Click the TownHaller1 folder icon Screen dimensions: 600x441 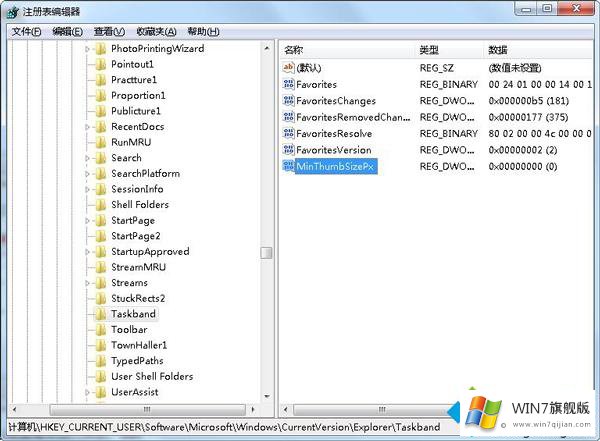101,346
